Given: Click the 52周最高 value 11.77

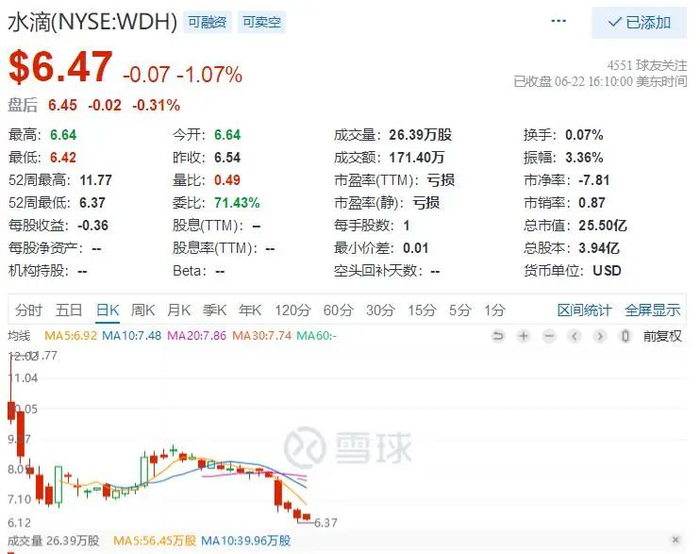Looking at the screenshot, I should click(x=96, y=180).
